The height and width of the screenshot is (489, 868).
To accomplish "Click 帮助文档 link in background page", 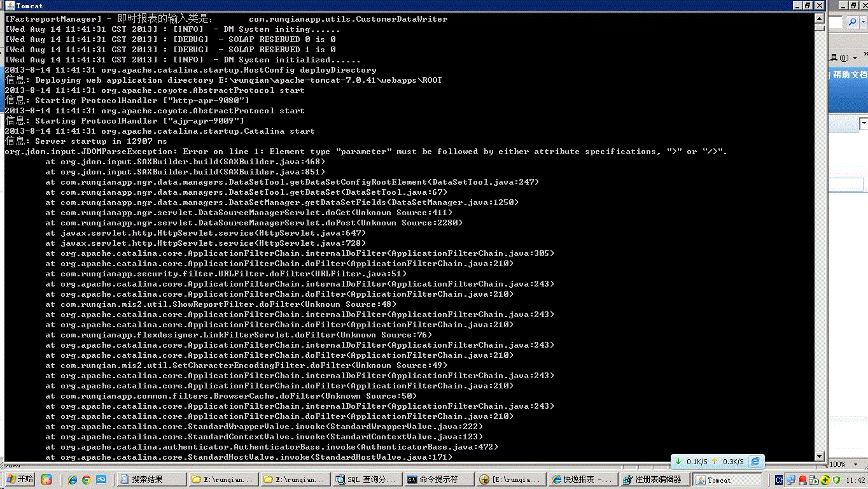I will click(x=850, y=74).
